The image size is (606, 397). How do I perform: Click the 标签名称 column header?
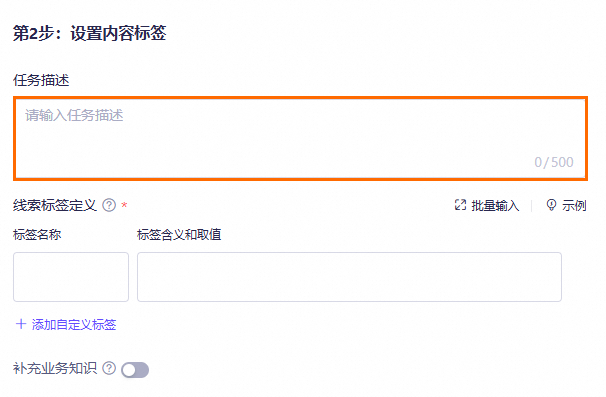pos(37,235)
